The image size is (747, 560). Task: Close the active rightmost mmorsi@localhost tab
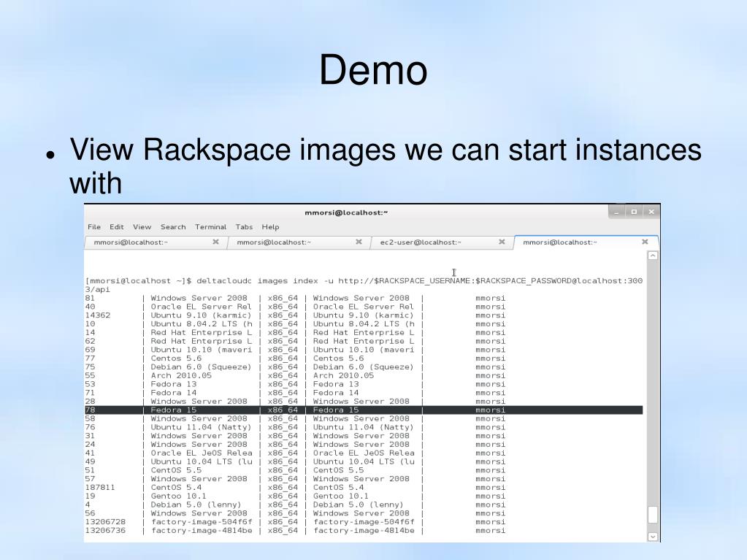(645, 242)
